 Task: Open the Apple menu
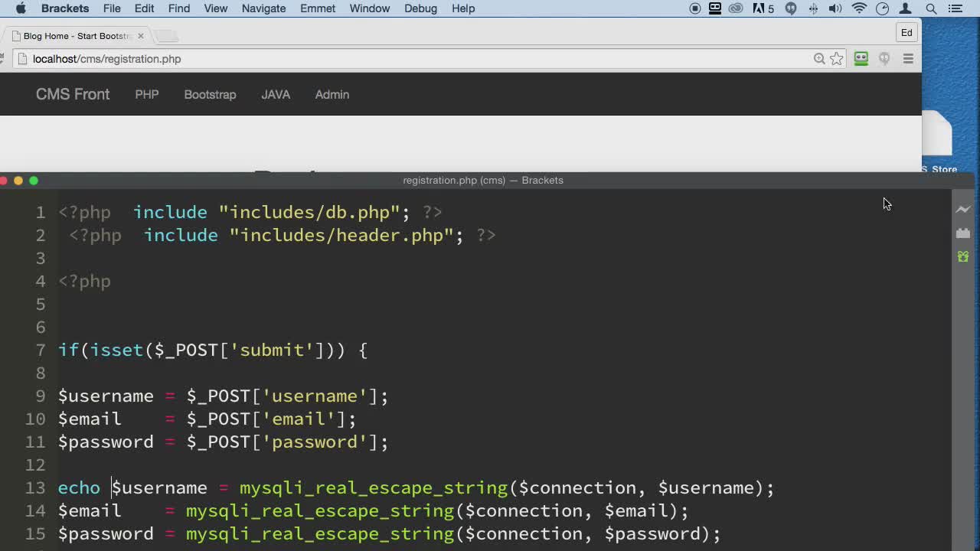[21, 8]
